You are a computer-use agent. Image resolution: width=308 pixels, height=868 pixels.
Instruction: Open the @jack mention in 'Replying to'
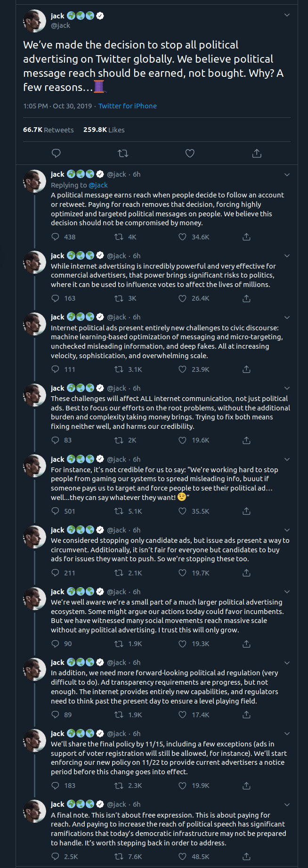click(x=98, y=185)
